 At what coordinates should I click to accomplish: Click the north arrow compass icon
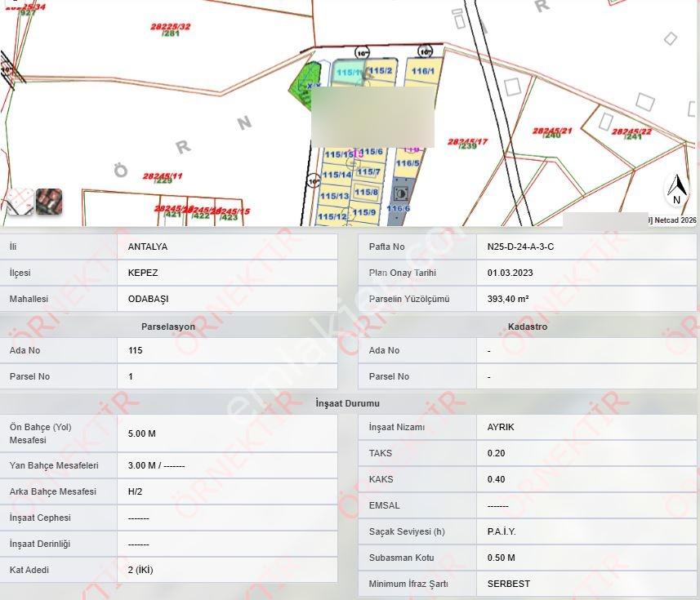coord(677,189)
